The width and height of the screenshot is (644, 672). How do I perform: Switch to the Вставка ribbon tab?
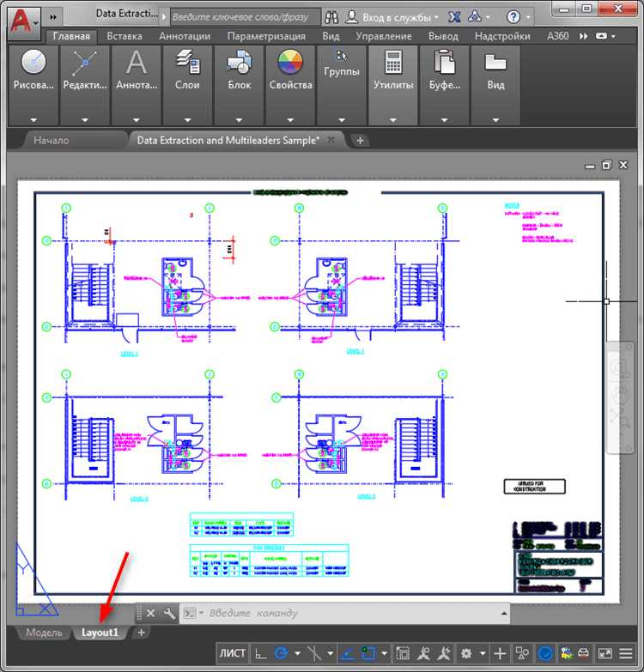pyautogui.click(x=125, y=36)
